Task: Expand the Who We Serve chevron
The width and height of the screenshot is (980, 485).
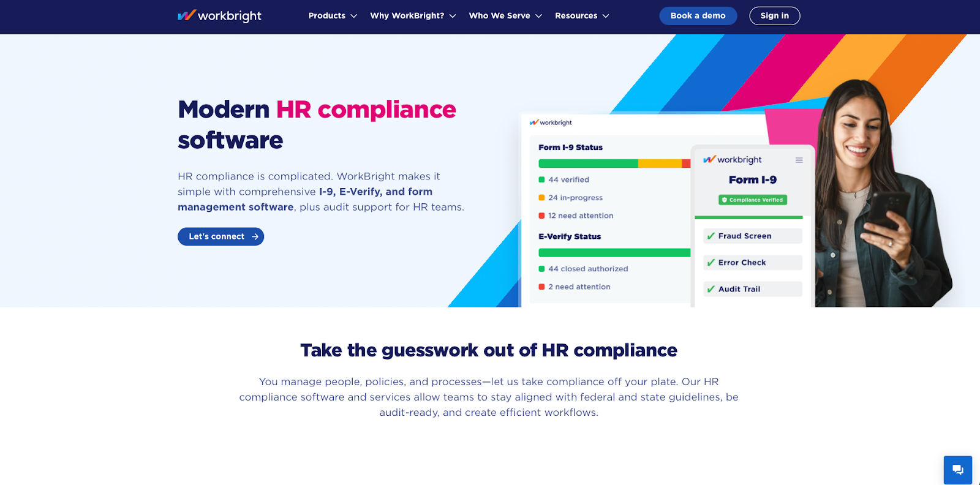Action: (538, 16)
